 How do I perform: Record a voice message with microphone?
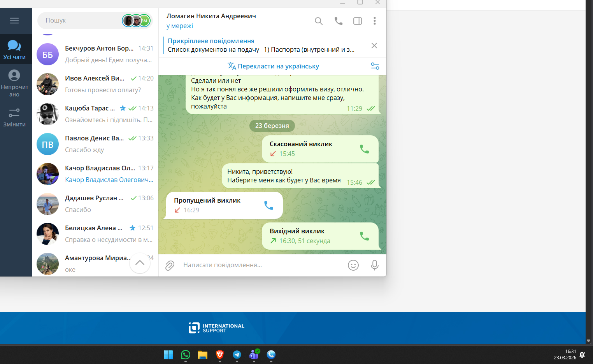(374, 265)
